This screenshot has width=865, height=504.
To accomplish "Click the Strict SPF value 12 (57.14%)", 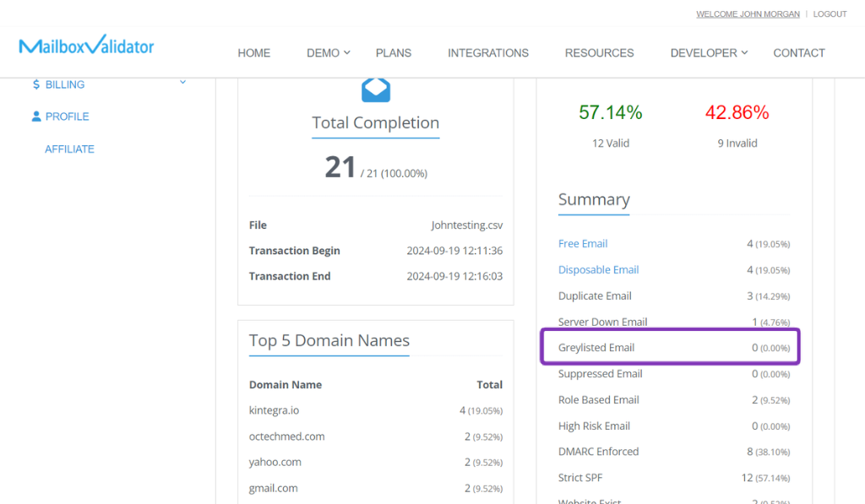I will [765, 478].
